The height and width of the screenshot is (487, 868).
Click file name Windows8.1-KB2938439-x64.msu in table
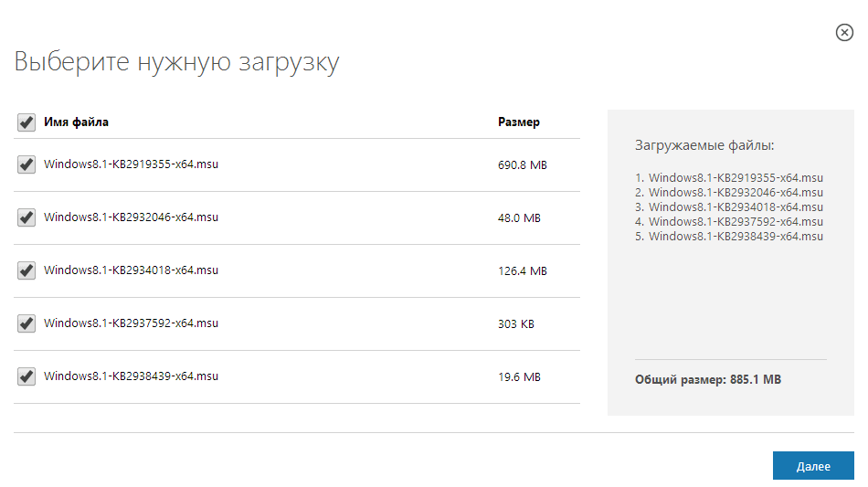[132, 376]
